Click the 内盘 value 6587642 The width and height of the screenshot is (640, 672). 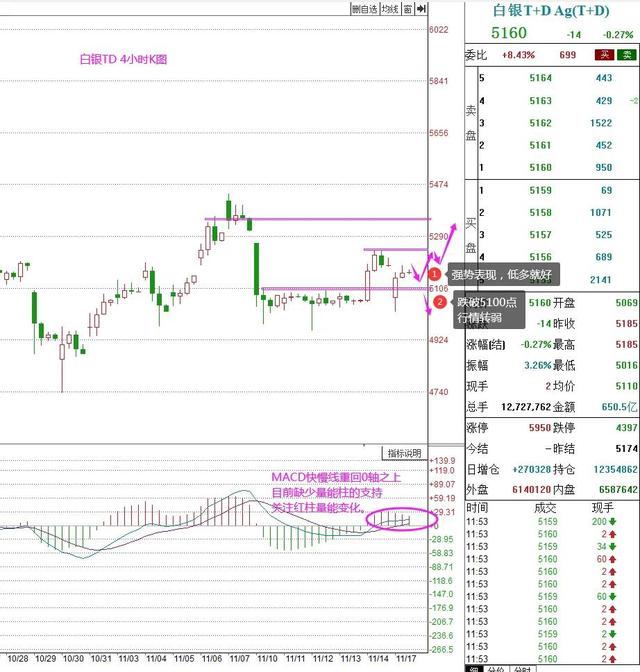click(618, 490)
